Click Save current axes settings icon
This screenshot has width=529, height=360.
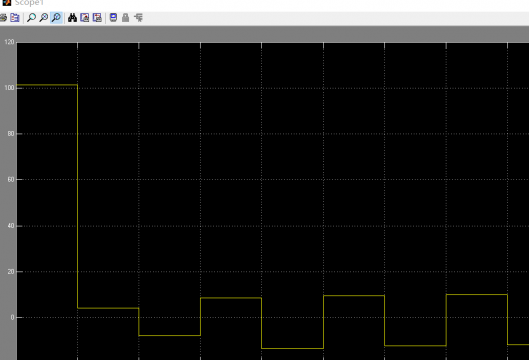[85, 18]
